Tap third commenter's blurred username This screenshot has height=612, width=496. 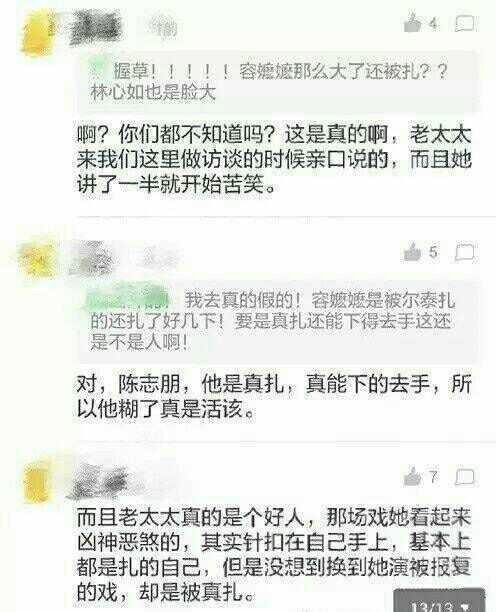coord(100,482)
